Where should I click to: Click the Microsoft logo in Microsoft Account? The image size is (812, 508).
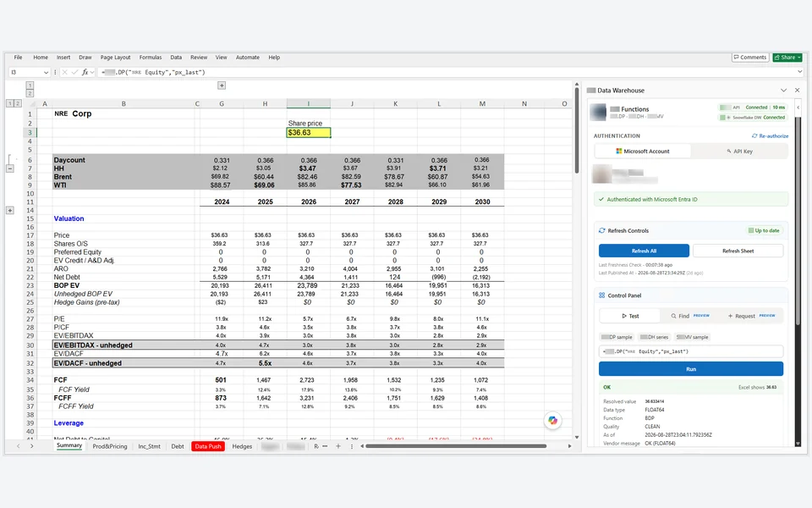[618, 152]
